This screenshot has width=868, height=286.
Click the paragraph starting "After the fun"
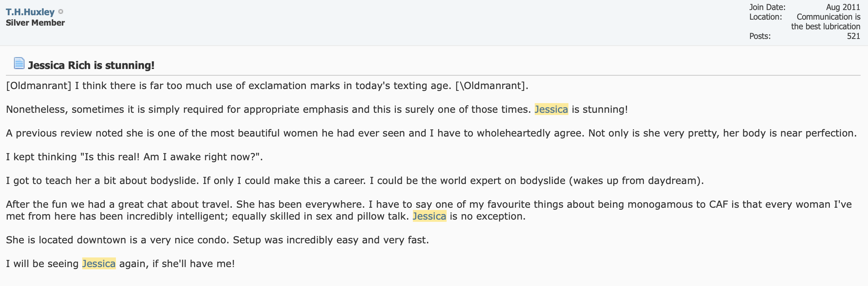coord(429,210)
